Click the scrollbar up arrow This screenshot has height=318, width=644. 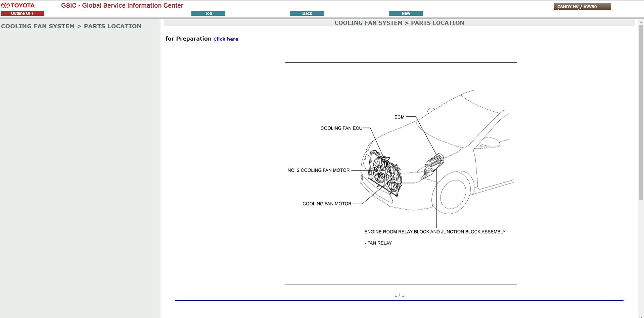tap(641, 21)
